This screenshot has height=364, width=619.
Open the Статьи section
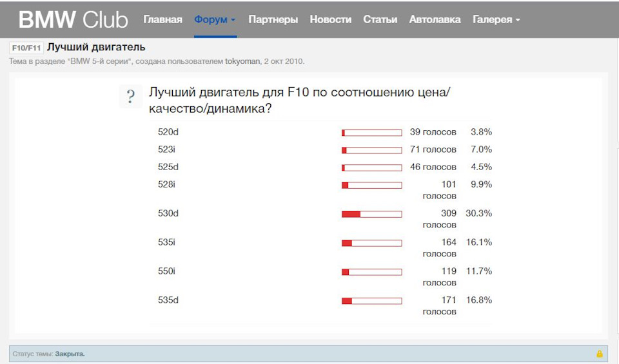[x=380, y=19]
